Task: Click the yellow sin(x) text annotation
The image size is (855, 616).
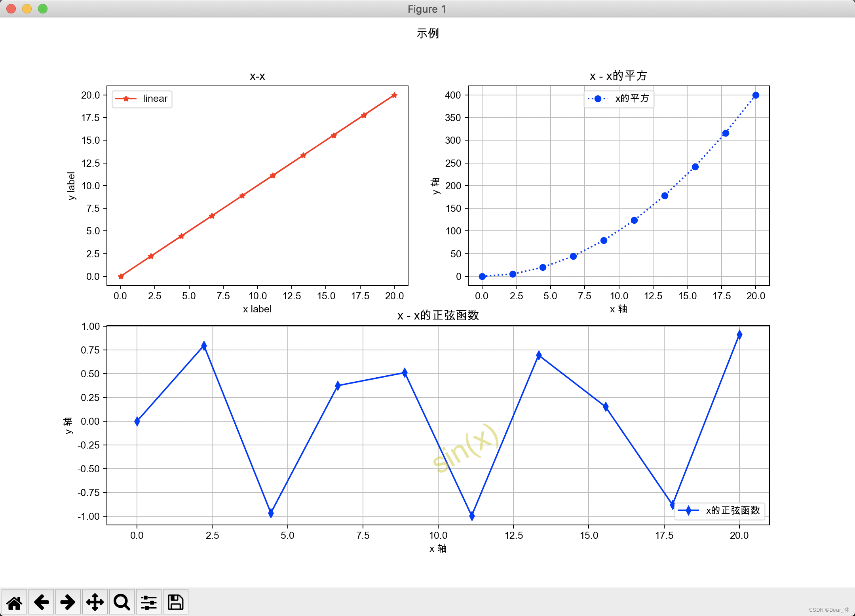Action: [x=465, y=449]
